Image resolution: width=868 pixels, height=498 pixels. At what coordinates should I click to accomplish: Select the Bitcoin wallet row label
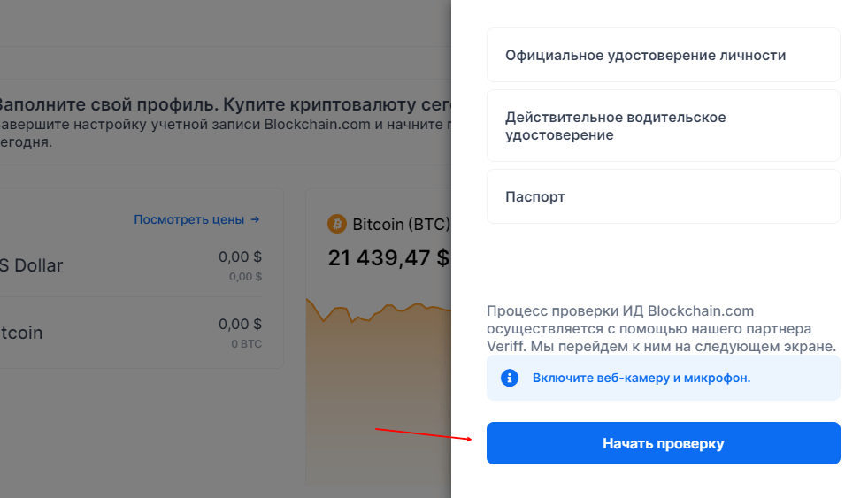click(21, 333)
